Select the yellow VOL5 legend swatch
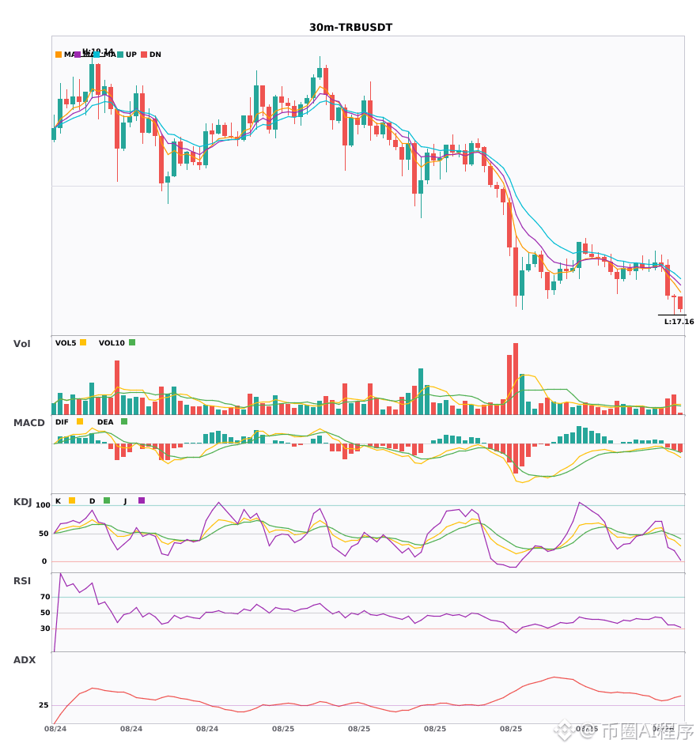The height and width of the screenshot is (751, 700). coord(83,342)
